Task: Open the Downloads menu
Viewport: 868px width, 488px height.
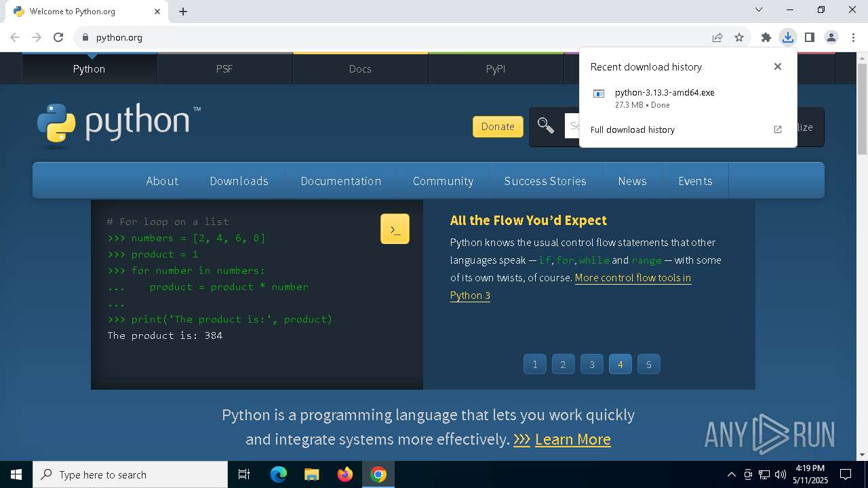Action: 239,181
